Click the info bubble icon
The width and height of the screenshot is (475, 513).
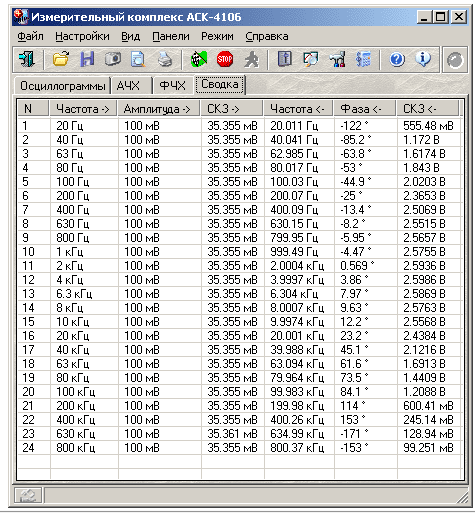(x=423, y=60)
